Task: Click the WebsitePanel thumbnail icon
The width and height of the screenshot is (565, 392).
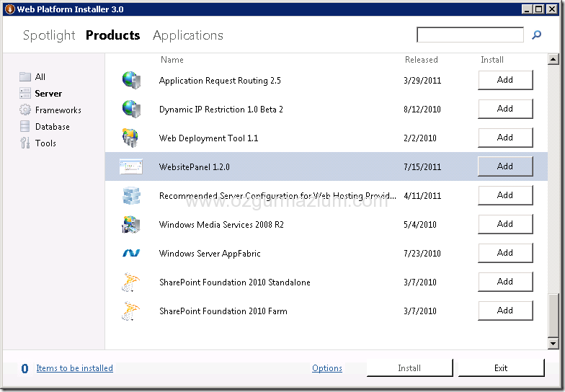Action: 131,166
